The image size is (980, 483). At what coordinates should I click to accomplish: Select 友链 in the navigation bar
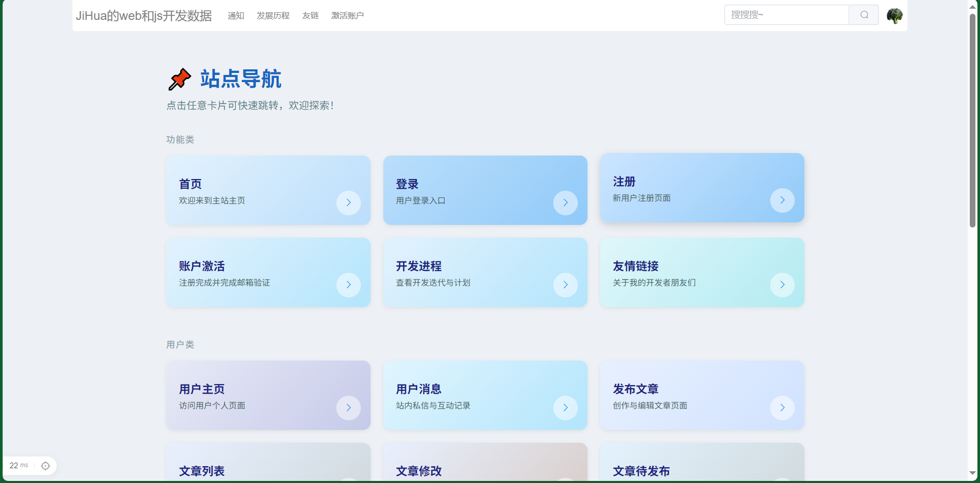(310, 15)
